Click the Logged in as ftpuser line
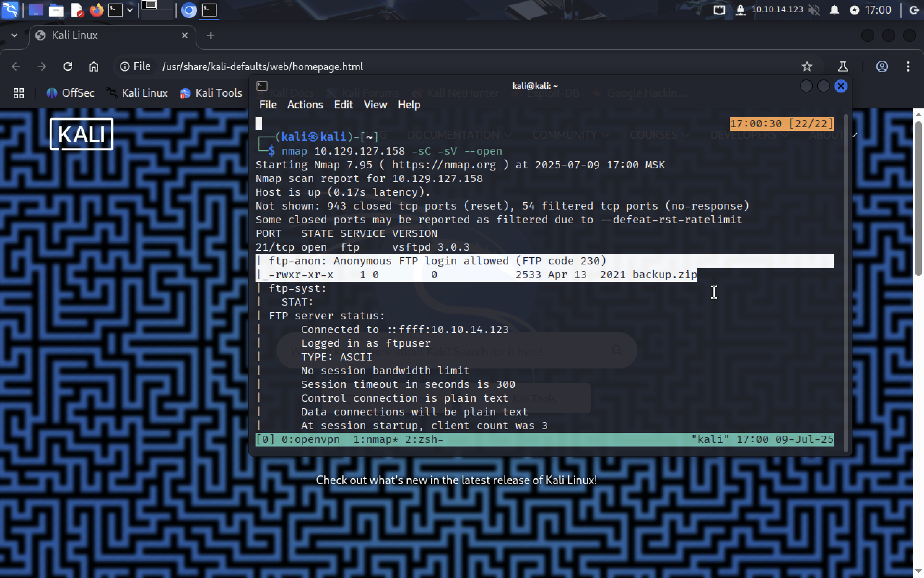The height and width of the screenshot is (578, 924). 366,343
